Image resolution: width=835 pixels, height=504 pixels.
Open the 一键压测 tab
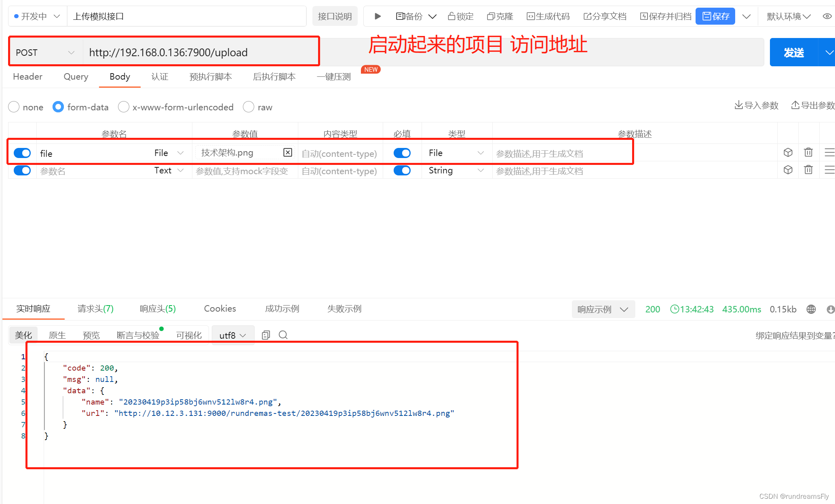click(x=333, y=76)
